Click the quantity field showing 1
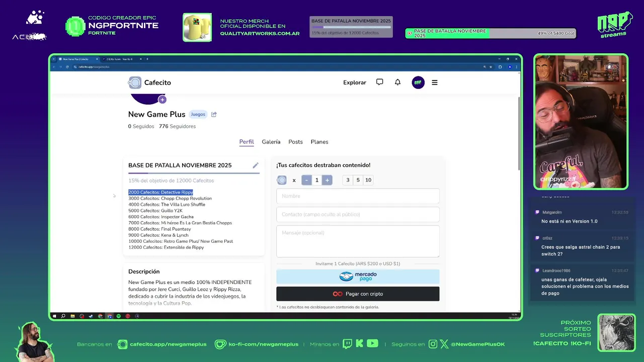This screenshot has width=644, height=362. pos(317,180)
